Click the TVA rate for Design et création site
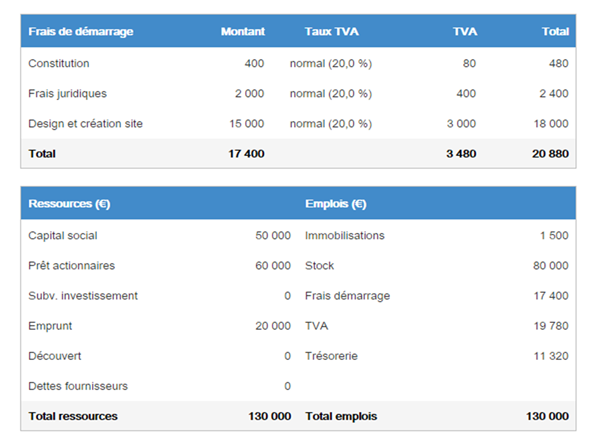 (x=331, y=124)
